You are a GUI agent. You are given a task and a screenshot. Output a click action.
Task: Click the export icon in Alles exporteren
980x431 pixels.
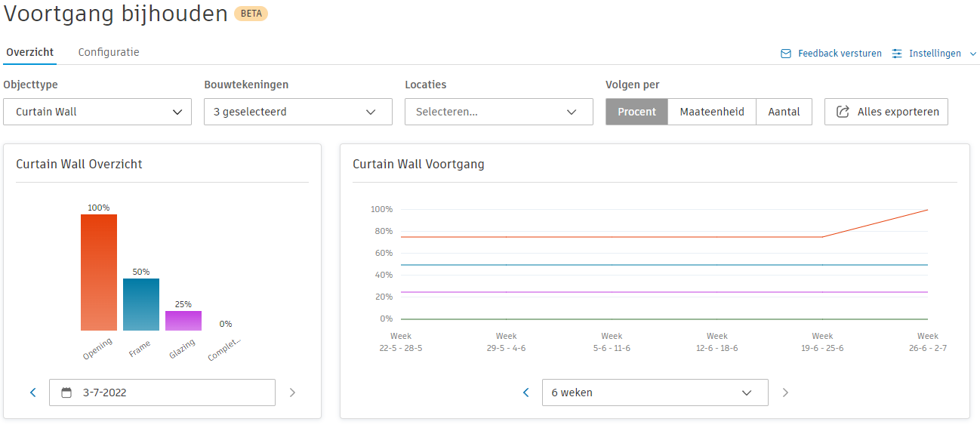[x=843, y=112]
